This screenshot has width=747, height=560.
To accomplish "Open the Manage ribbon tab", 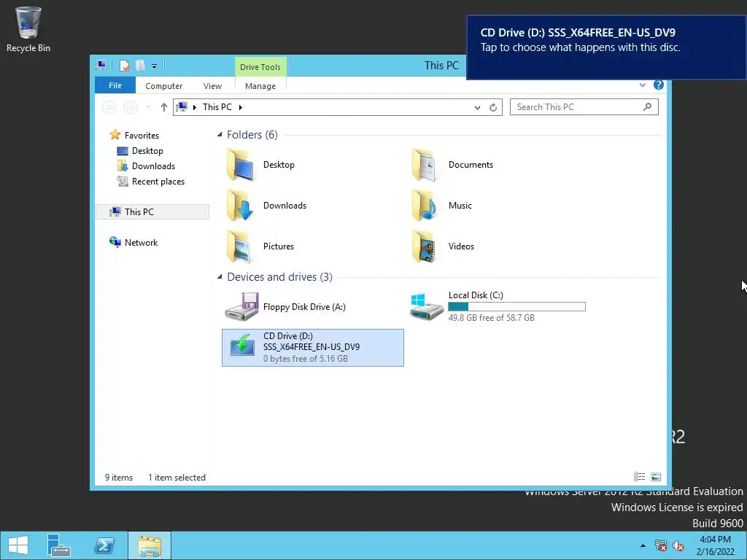I will point(260,86).
